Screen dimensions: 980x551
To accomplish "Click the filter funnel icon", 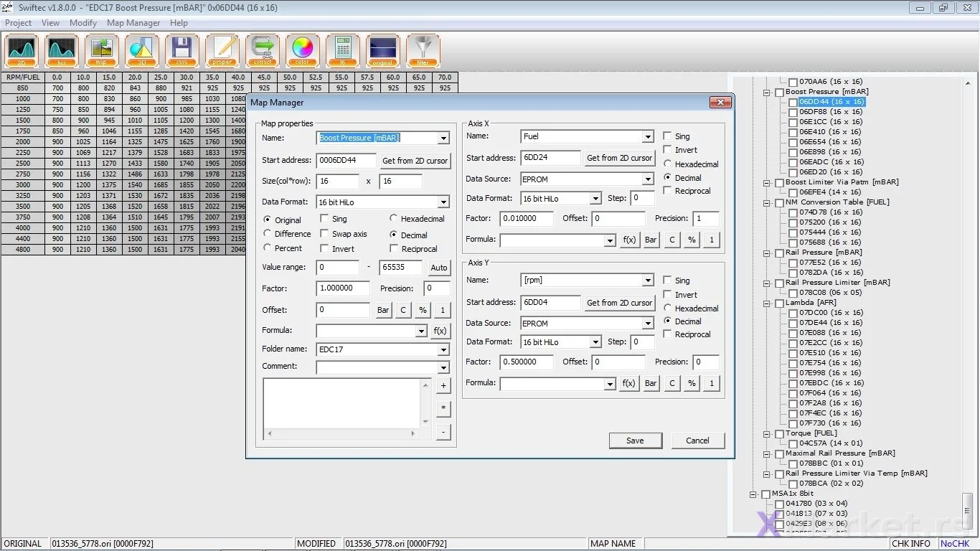I will point(423,51).
